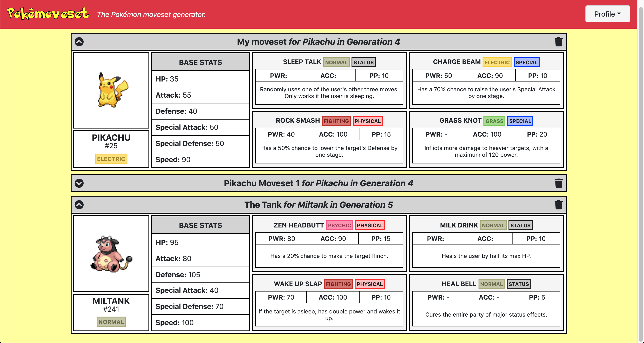Click Zen Headbutt's PSYCHIC type badge
This screenshot has height=343, width=644.
(339, 225)
